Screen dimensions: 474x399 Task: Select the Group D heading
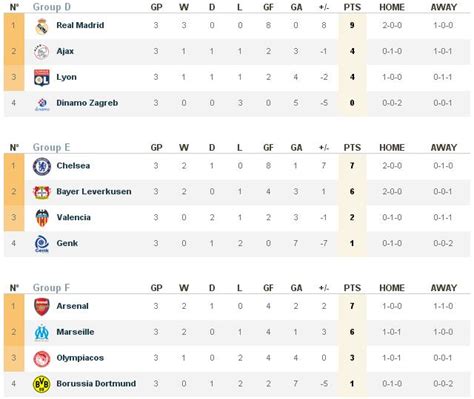coord(52,7)
